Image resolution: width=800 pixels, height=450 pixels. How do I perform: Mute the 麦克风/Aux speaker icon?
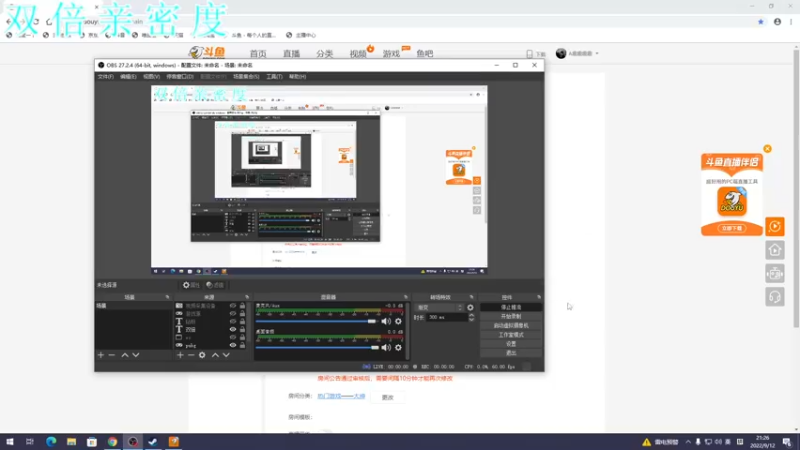pos(386,321)
